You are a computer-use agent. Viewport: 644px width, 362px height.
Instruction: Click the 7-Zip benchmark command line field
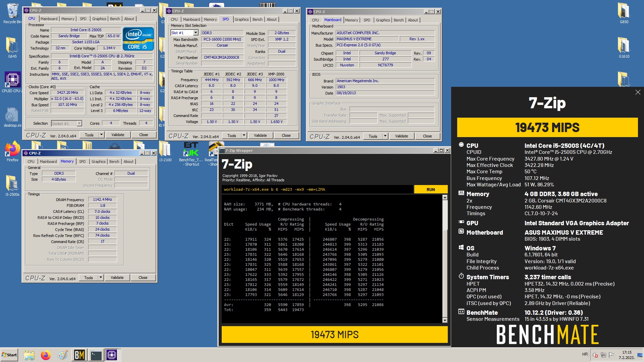pyautogui.click(x=317, y=189)
